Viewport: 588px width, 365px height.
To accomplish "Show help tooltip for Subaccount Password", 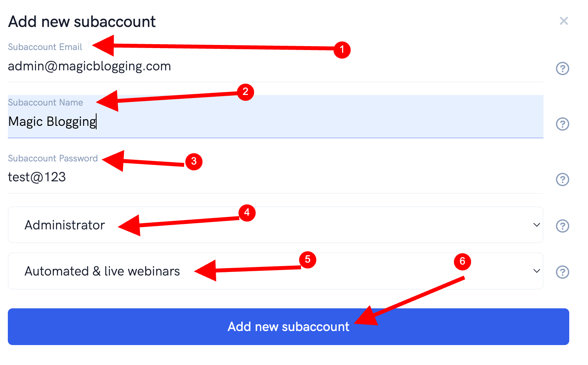I will [x=562, y=179].
